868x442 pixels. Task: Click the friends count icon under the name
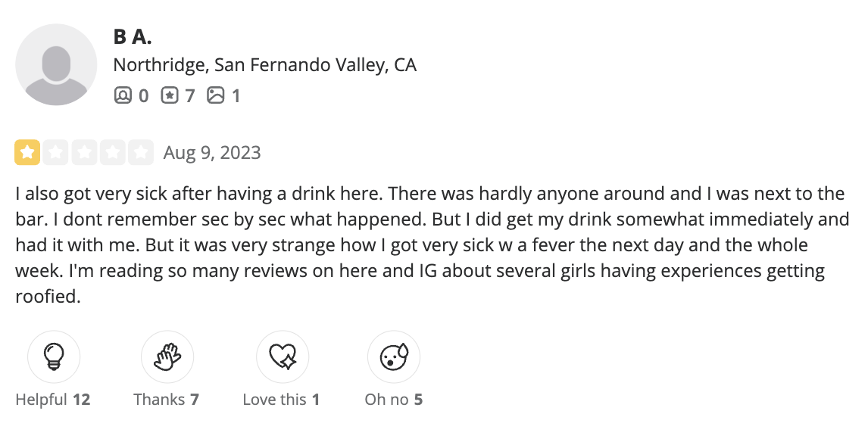(123, 95)
